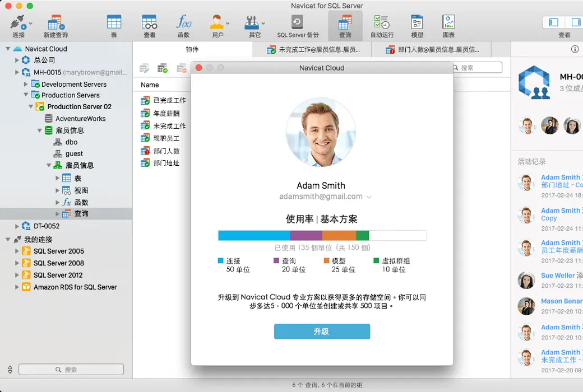Click the orange 模型 usage bar segment
This screenshot has width=583, height=392.
[339, 235]
